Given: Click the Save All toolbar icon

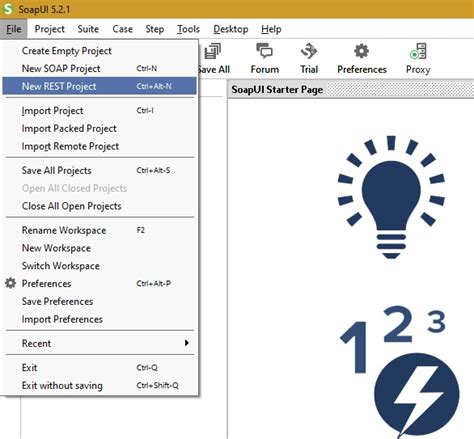Looking at the screenshot, I should (x=213, y=51).
